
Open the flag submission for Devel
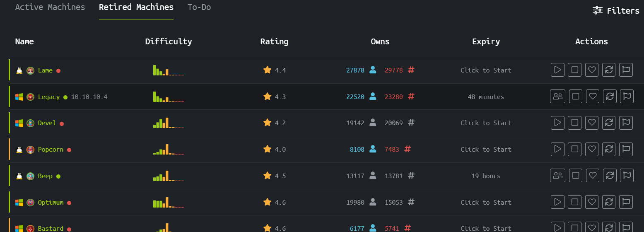click(x=626, y=123)
